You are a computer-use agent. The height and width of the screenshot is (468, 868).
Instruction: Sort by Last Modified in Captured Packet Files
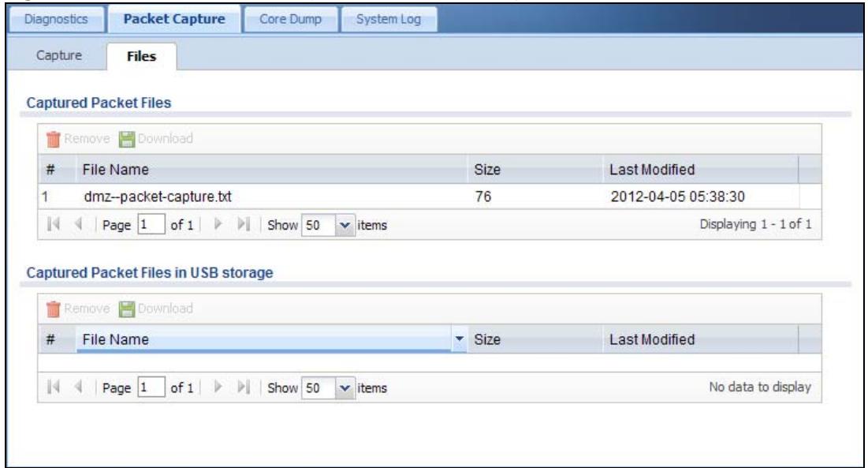coord(701,170)
